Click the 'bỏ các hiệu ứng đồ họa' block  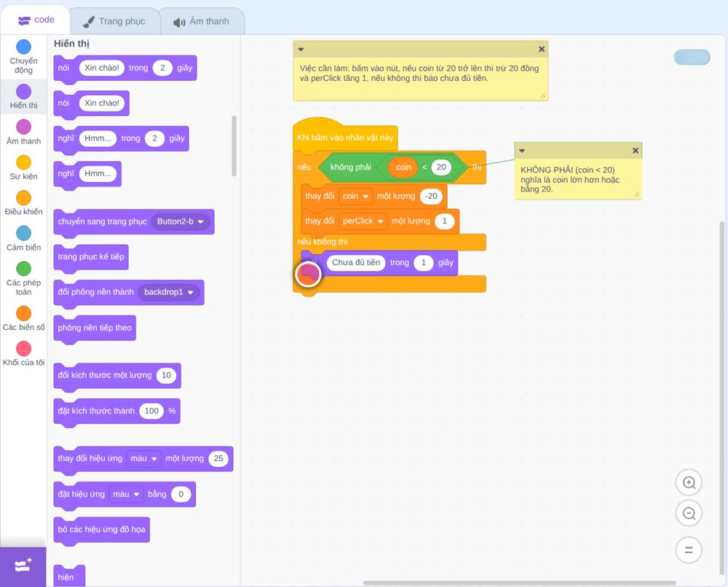click(102, 529)
